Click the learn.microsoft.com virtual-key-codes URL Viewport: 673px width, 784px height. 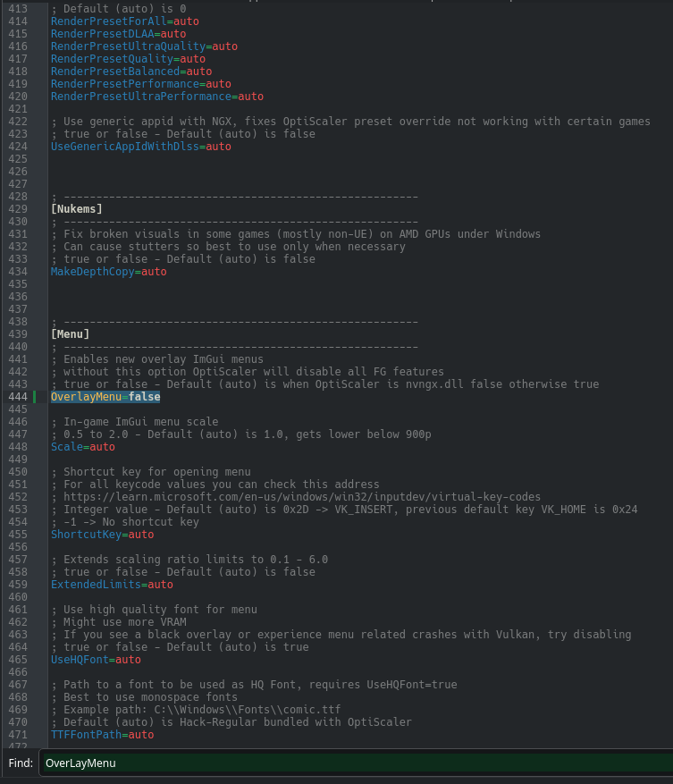(x=302, y=497)
